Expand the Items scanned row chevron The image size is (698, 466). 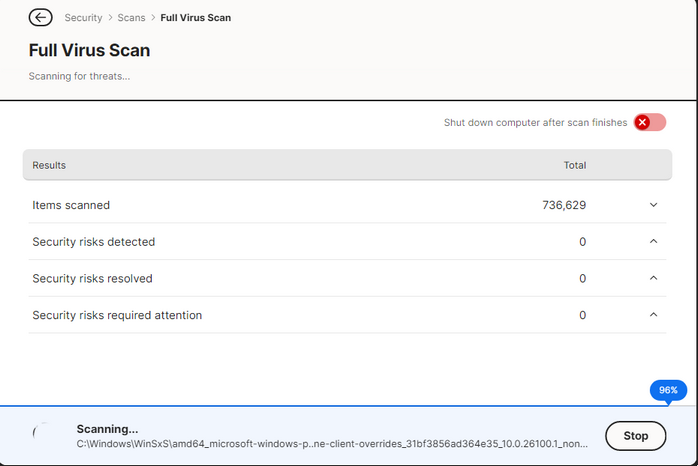[653, 205]
